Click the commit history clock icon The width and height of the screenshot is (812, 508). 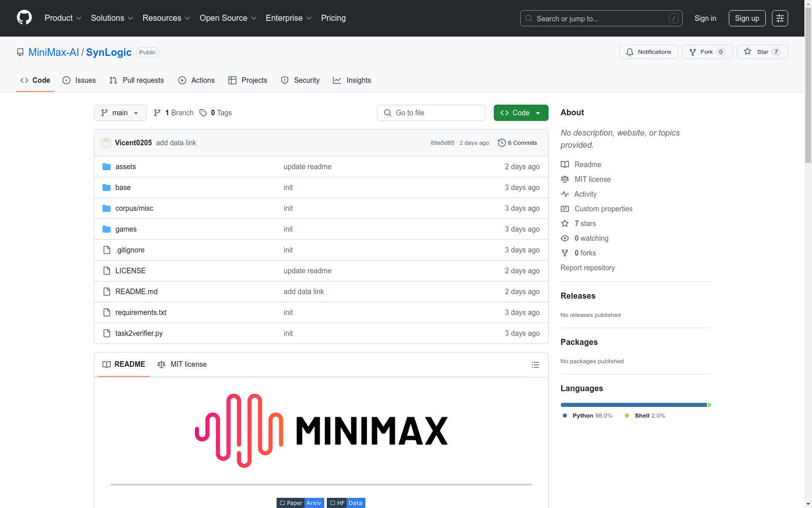pyautogui.click(x=502, y=143)
